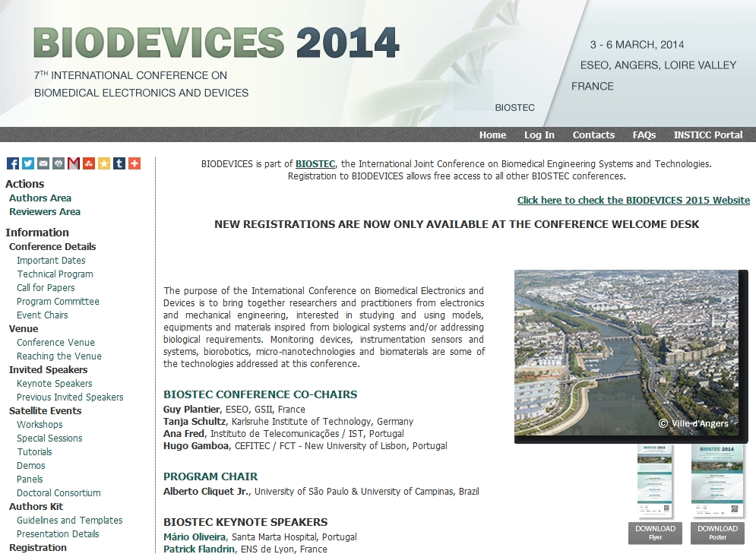This screenshot has width=756, height=554.
Task: Download the conference Poster
Action: pos(717,533)
